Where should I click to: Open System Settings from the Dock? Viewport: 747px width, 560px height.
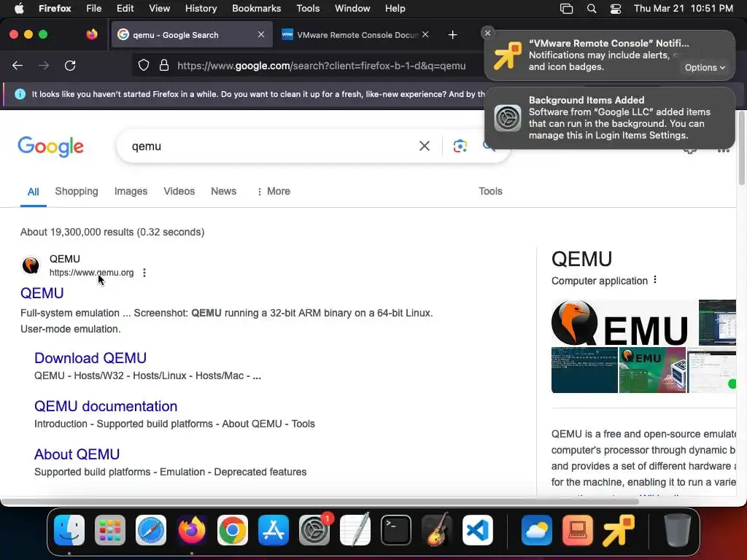tap(314, 530)
